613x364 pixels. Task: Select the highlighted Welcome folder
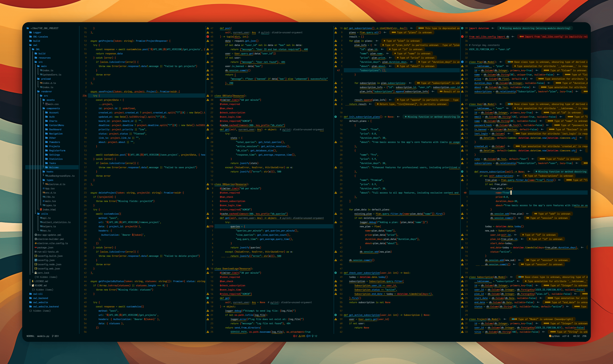[54, 167]
